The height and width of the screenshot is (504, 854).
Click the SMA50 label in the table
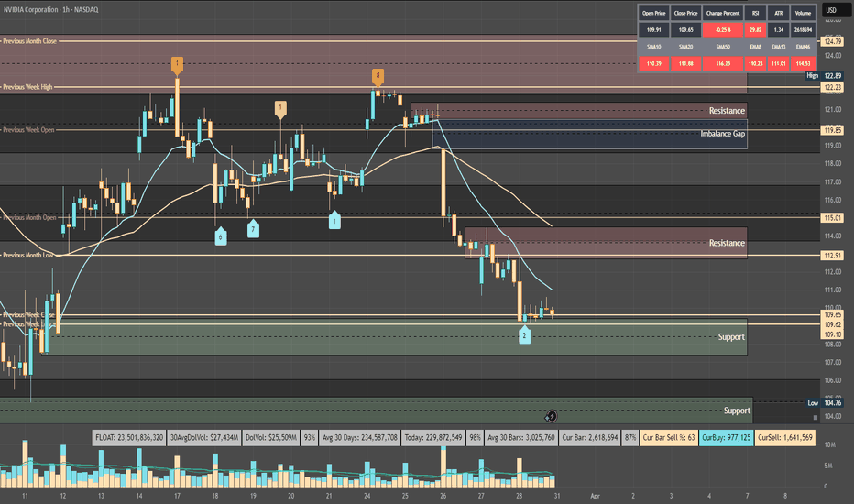tap(723, 47)
